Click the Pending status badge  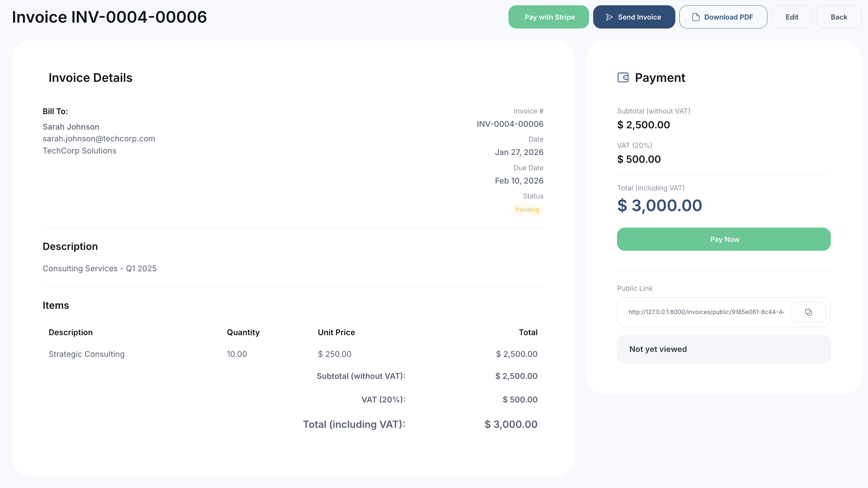(527, 210)
